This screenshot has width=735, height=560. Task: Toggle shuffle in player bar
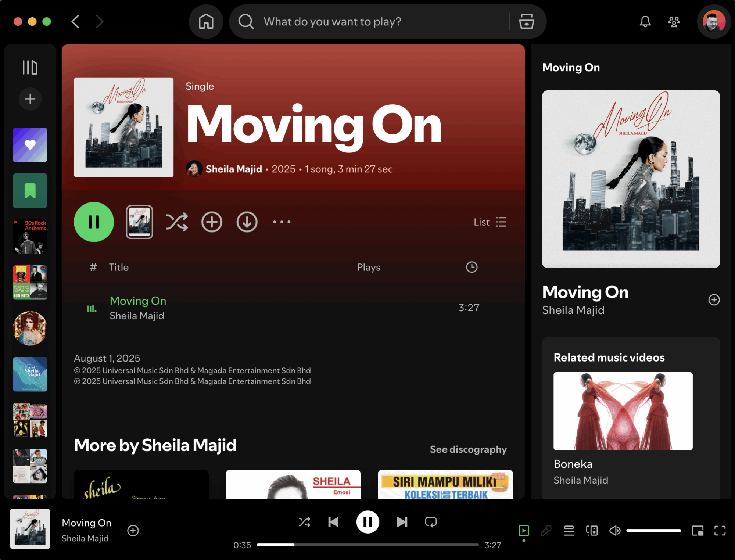(304, 522)
